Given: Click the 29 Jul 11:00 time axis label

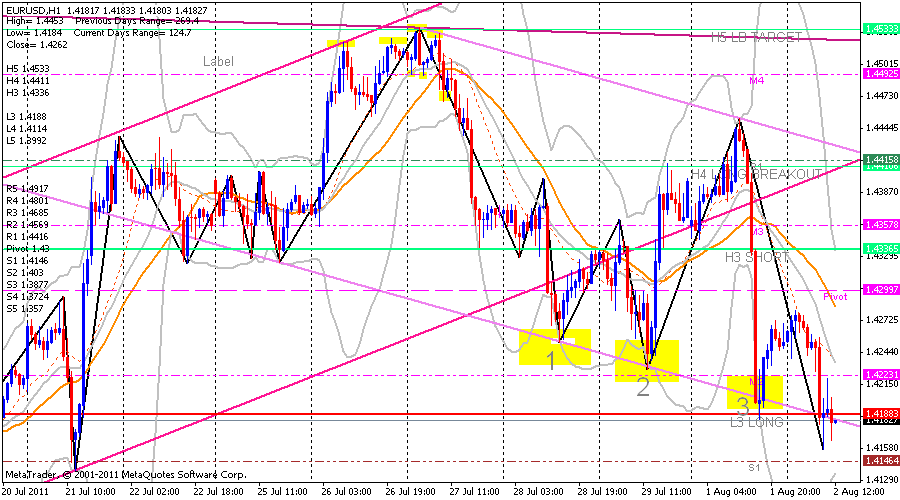Looking at the screenshot, I should click(667, 491).
